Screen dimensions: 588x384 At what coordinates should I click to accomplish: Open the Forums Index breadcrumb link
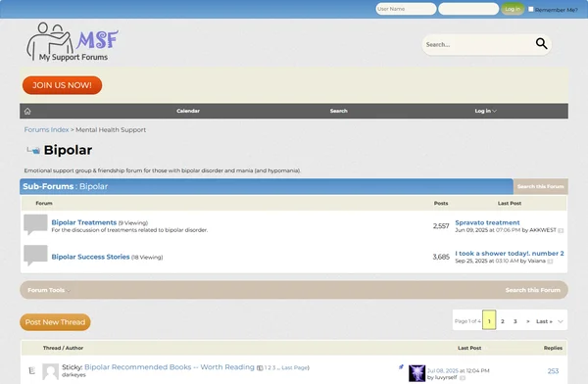coord(46,129)
